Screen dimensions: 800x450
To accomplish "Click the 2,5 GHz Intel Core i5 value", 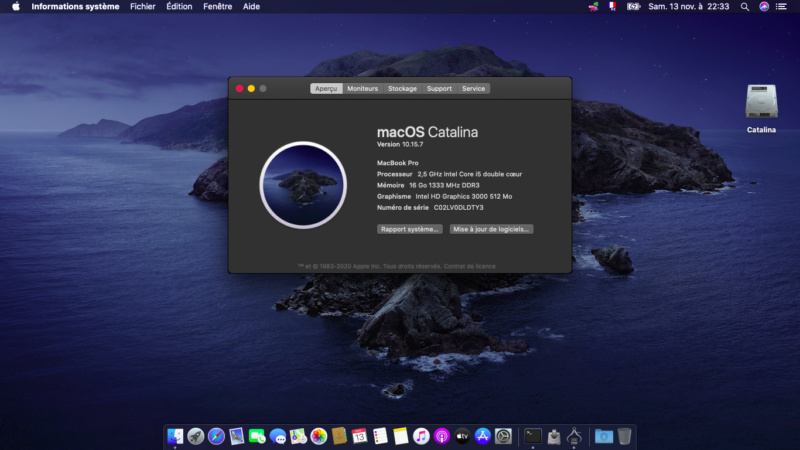I will click(469, 174).
